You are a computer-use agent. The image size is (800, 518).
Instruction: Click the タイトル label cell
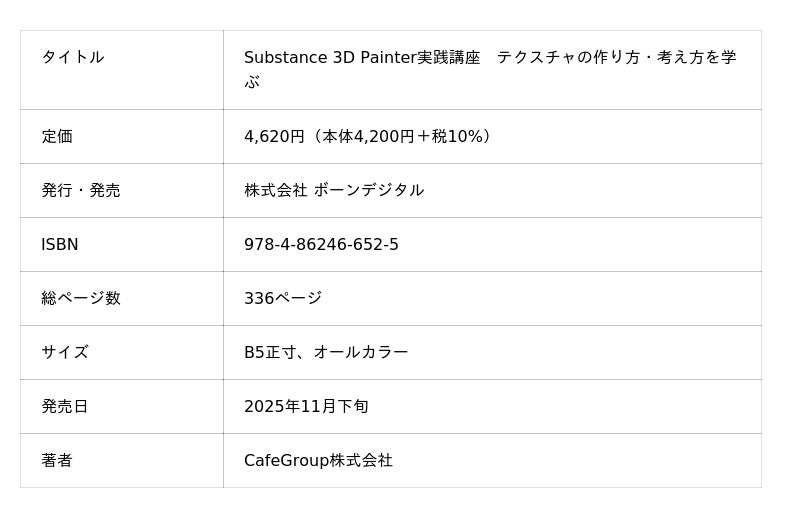click(72, 58)
